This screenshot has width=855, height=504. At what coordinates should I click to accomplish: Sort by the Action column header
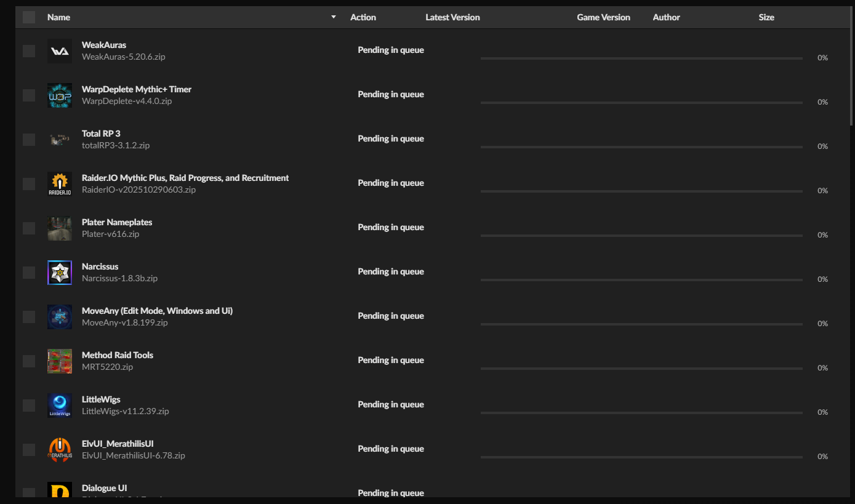(363, 17)
